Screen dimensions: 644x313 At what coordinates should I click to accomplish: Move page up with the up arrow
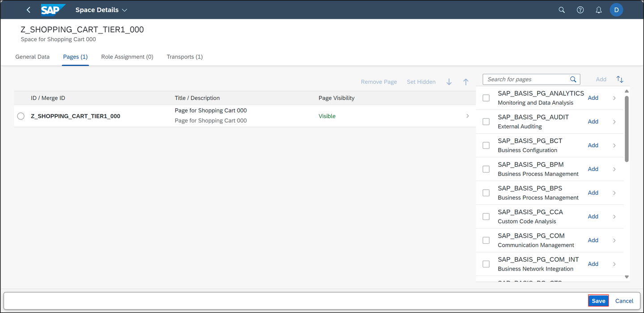466,82
